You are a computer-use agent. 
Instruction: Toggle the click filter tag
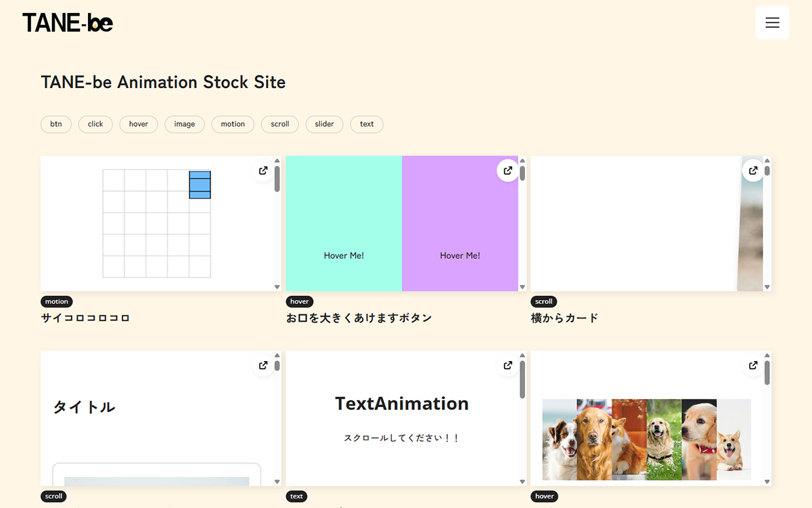click(x=95, y=124)
